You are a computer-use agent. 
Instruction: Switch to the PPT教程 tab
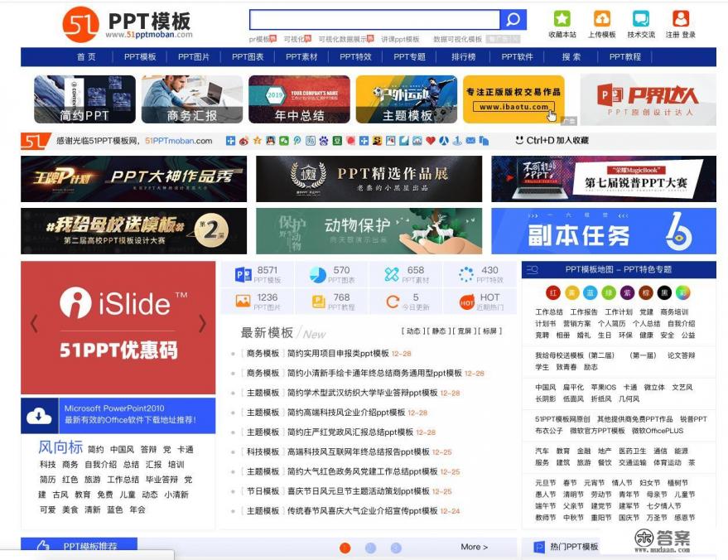pyautogui.click(x=625, y=56)
